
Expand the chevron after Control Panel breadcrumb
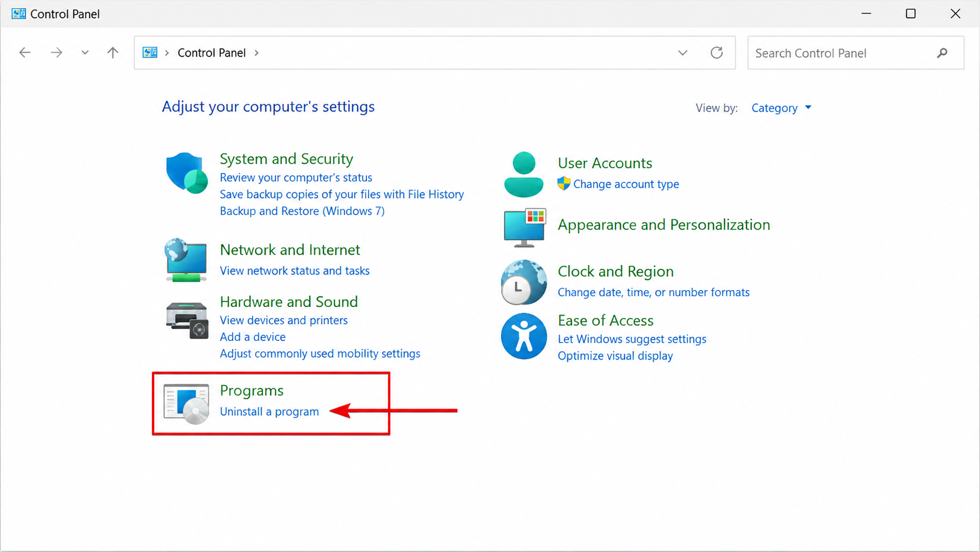pyautogui.click(x=257, y=53)
